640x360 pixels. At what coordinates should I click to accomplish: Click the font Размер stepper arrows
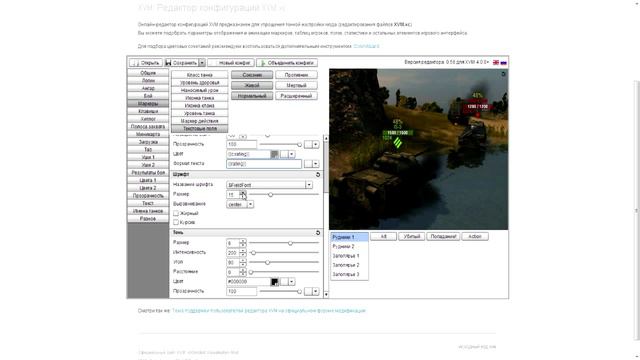(243, 195)
